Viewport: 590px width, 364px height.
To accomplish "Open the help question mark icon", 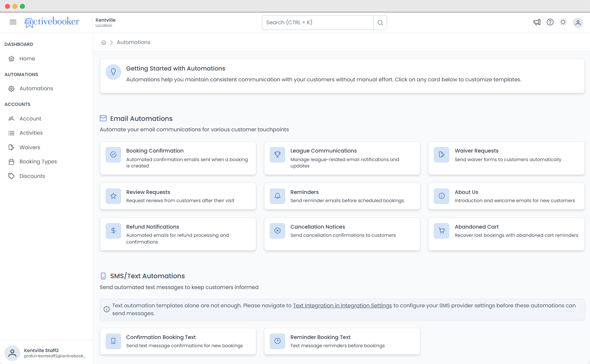I will pyautogui.click(x=550, y=22).
